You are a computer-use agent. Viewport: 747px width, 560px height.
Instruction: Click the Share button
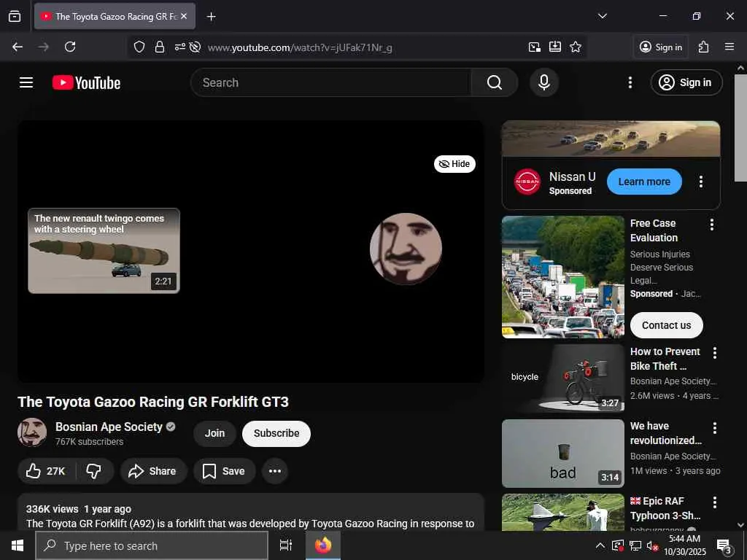(x=153, y=471)
